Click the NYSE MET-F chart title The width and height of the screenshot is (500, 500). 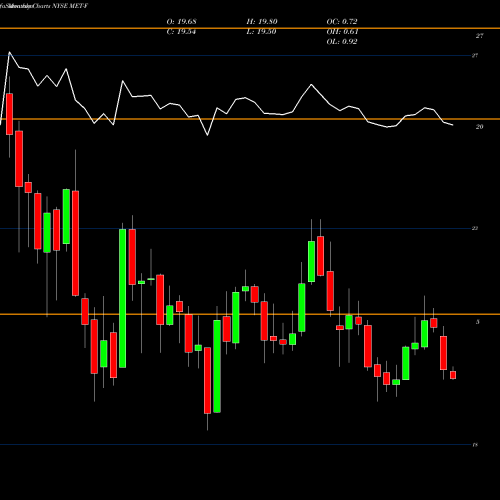[69, 6]
